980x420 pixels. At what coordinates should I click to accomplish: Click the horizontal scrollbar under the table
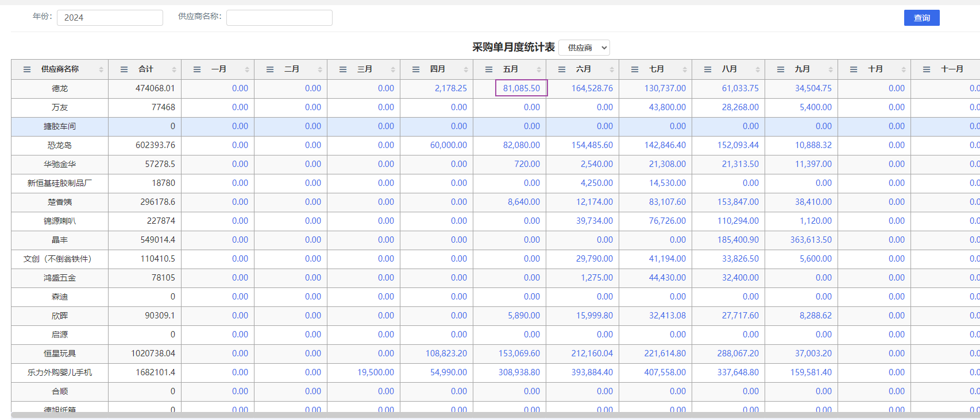coord(495,415)
